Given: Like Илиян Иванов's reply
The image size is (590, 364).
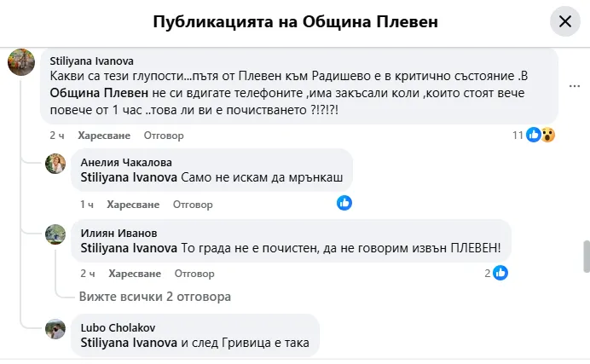Looking at the screenshot, I should point(135,274).
